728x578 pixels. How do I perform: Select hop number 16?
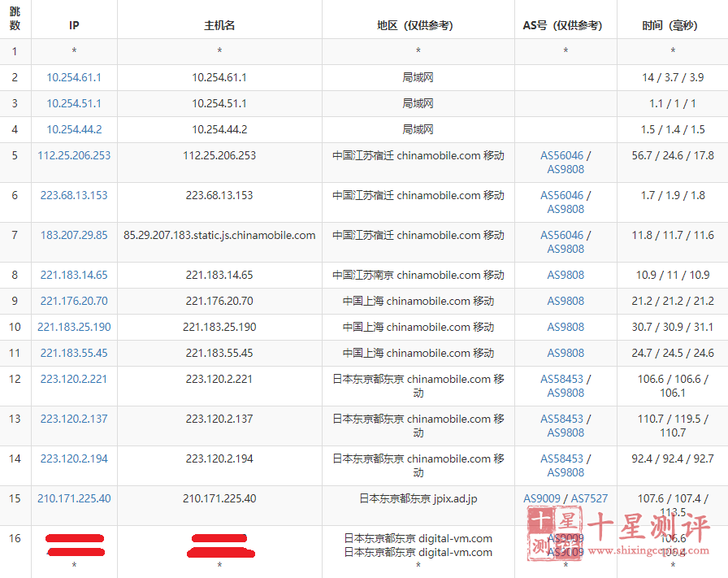pos(15,539)
